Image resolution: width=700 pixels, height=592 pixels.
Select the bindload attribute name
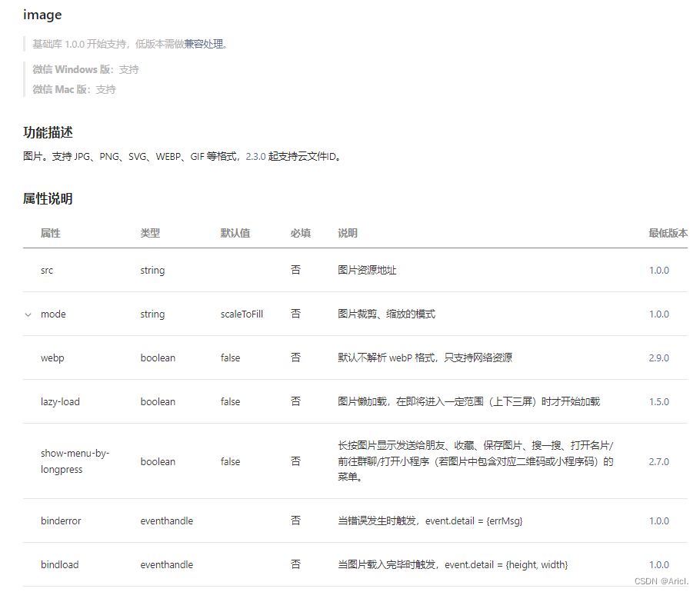click(x=60, y=565)
